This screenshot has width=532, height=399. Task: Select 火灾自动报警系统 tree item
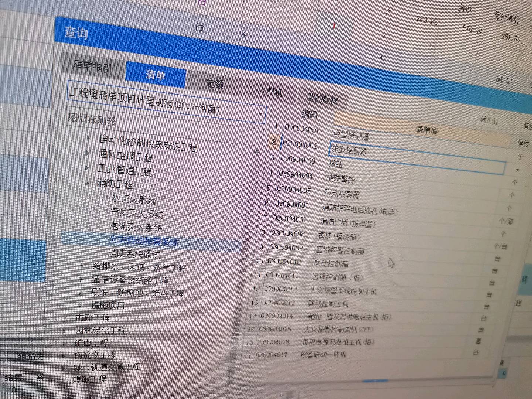[x=144, y=241]
